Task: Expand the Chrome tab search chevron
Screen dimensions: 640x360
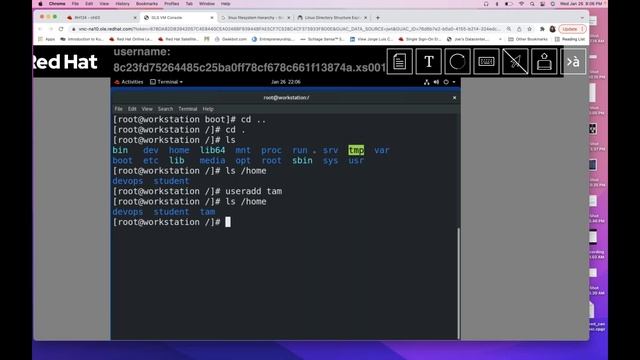Action: coord(582,18)
